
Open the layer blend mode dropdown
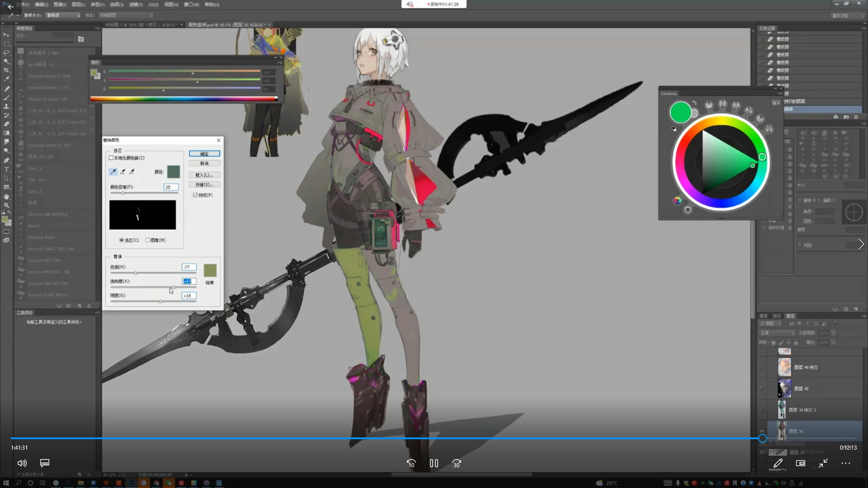[x=777, y=333]
